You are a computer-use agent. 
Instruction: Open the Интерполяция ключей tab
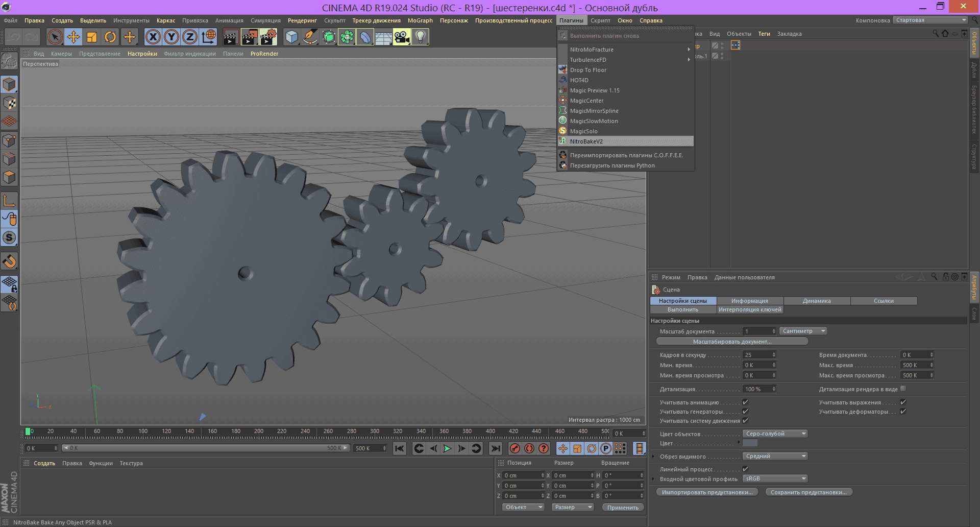[x=749, y=309]
